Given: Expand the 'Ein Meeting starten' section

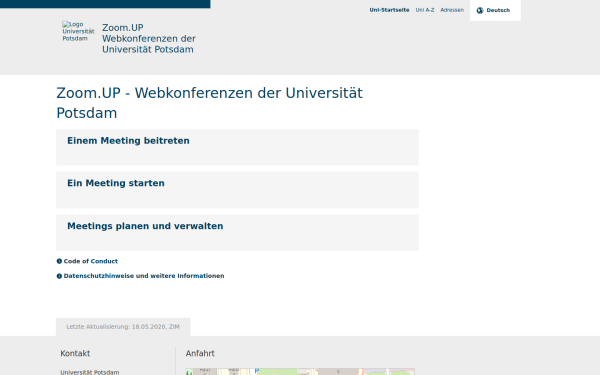Looking at the screenshot, I should click(x=237, y=190).
